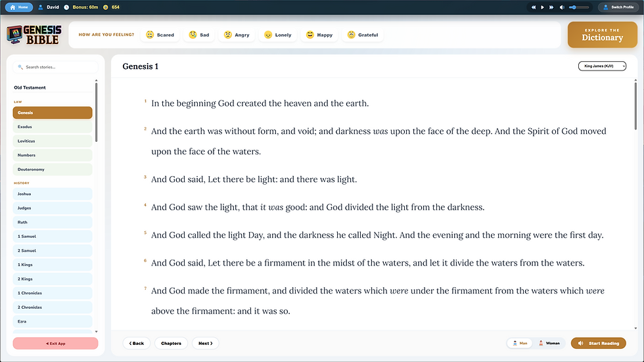The height and width of the screenshot is (362, 644).
Task: Open 2 Kings book
Action: pyautogui.click(x=53, y=279)
